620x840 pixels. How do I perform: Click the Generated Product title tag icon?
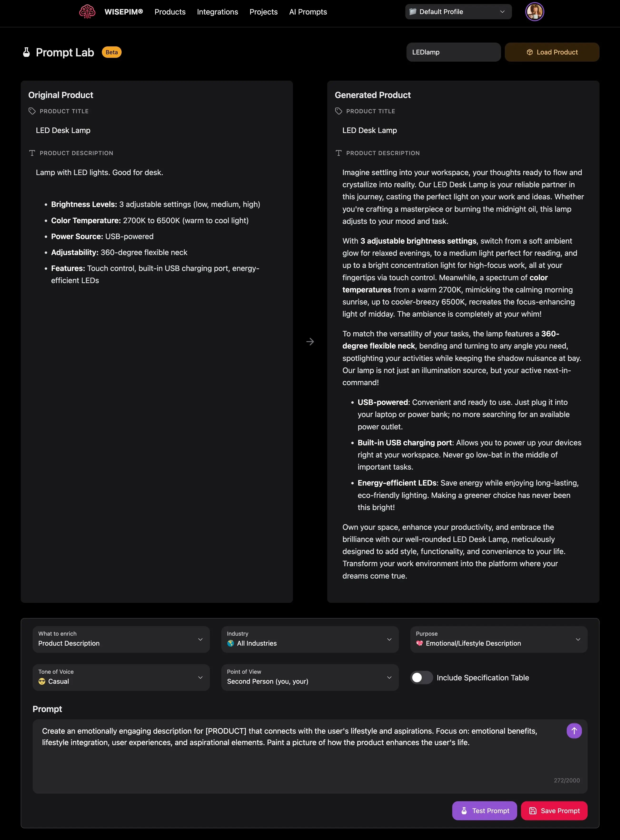(x=338, y=111)
